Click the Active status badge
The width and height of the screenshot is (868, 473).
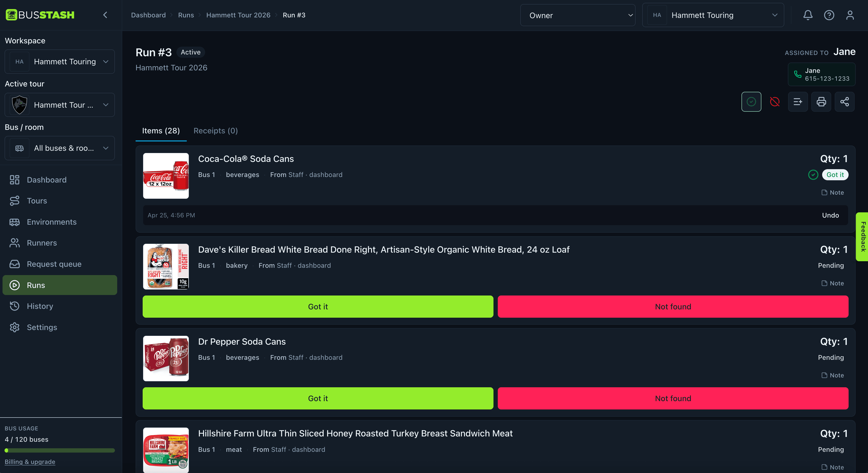(191, 52)
